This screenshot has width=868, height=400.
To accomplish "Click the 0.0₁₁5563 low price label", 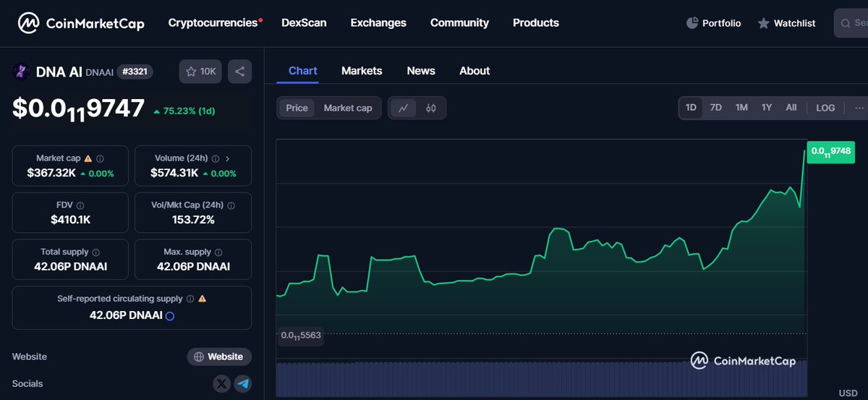I will 301,336.
